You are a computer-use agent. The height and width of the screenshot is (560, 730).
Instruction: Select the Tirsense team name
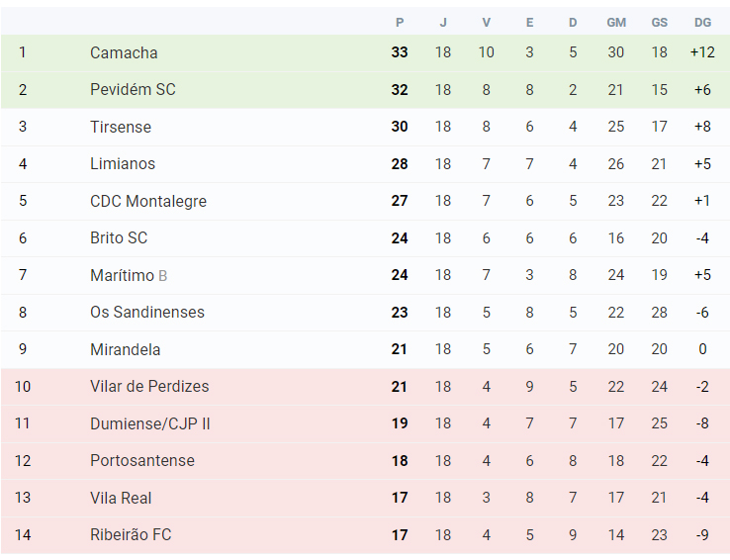pos(121,127)
